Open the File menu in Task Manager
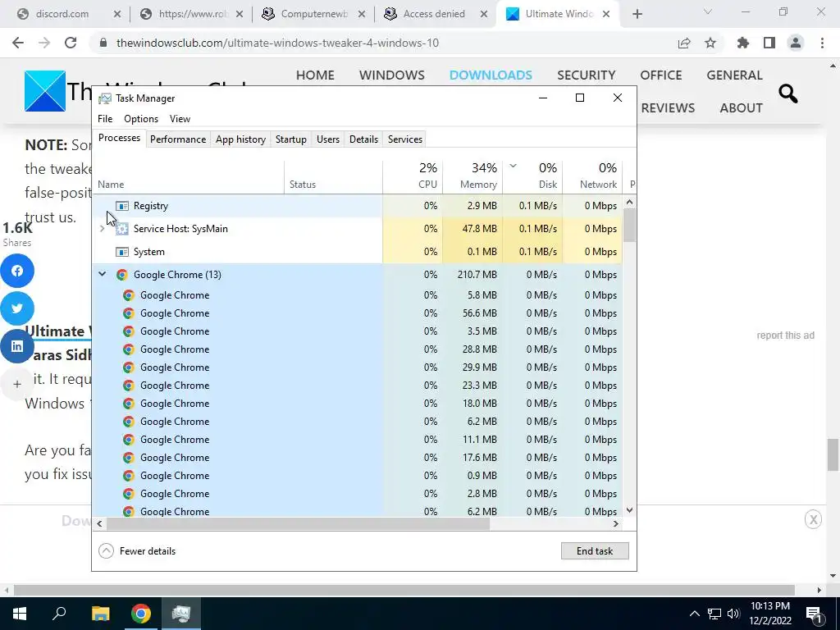The image size is (840, 630). tap(105, 119)
